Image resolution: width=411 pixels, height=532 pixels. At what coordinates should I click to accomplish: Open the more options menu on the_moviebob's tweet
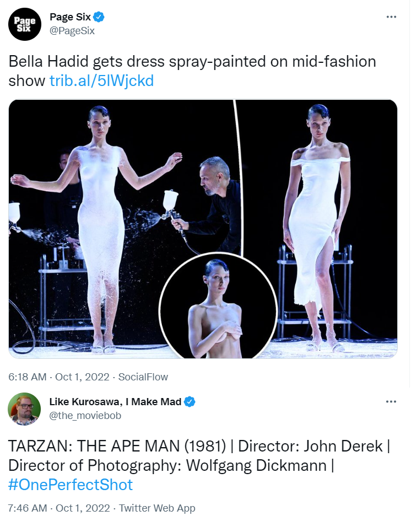(x=391, y=402)
